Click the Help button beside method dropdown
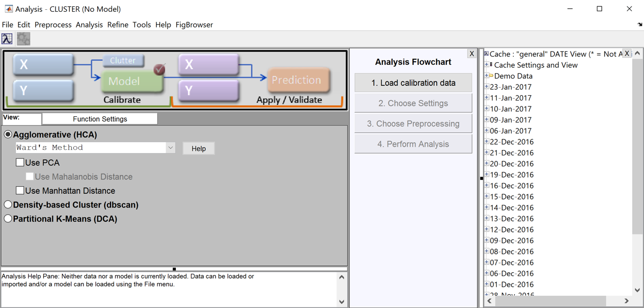The image size is (644, 308). click(x=198, y=149)
